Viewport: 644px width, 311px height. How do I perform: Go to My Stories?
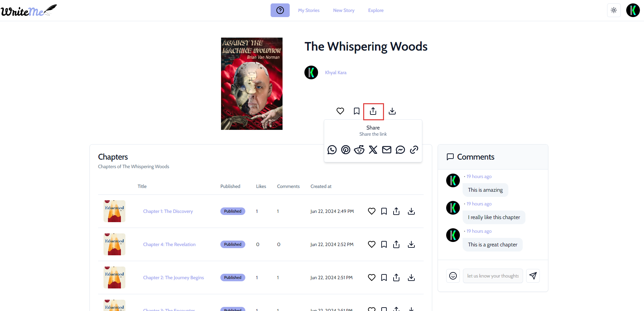[309, 10]
